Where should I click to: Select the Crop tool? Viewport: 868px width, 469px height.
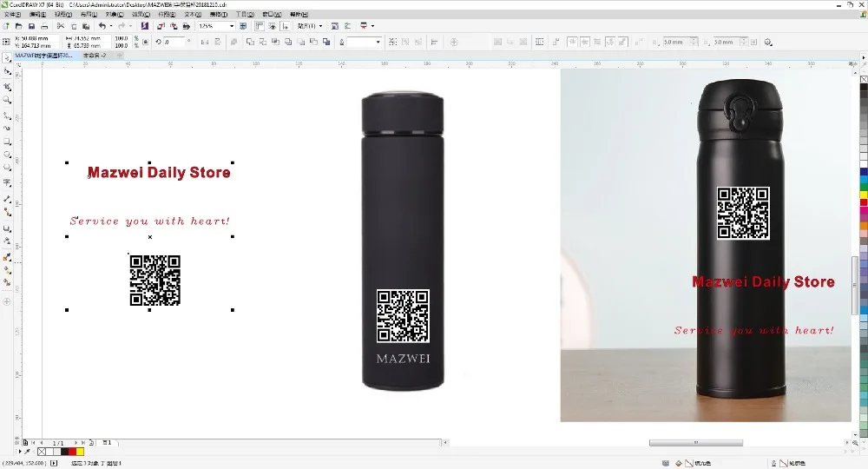click(7, 87)
